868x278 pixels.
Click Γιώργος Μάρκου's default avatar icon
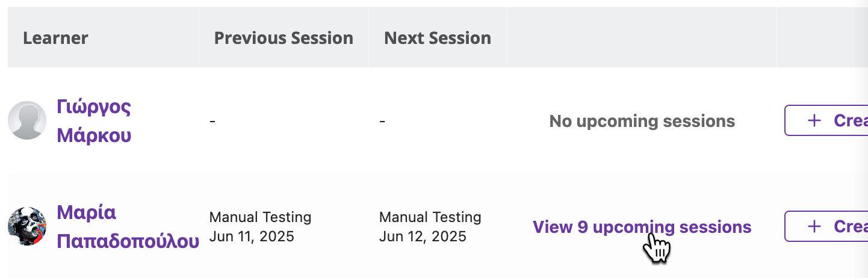click(27, 120)
